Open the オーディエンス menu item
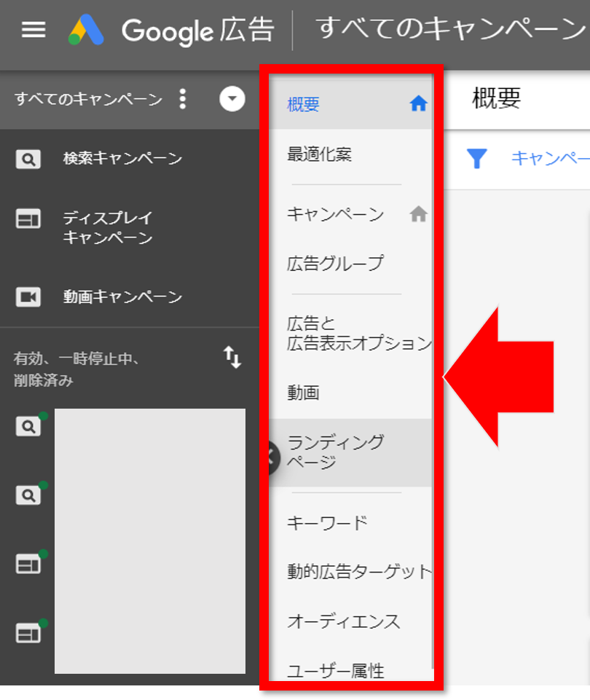The height and width of the screenshot is (700, 590). click(344, 621)
